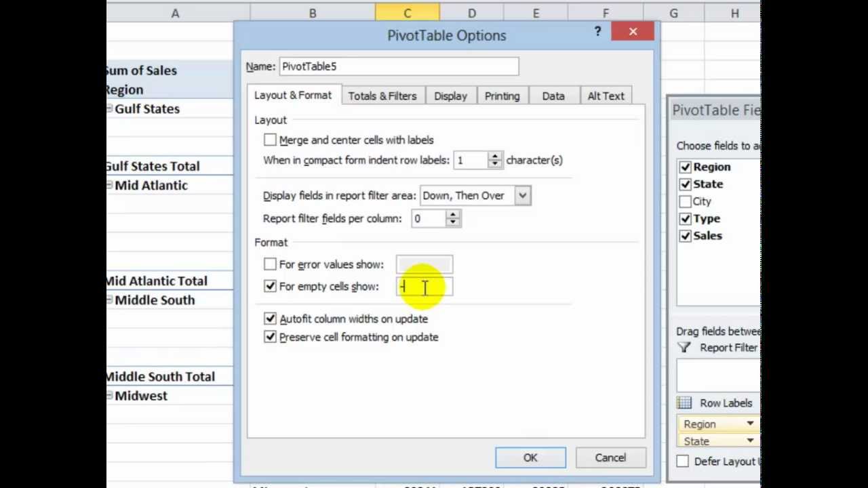Select column B header in the spreadsheet
The width and height of the screenshot is (868, 488).
tap(313, 13)
